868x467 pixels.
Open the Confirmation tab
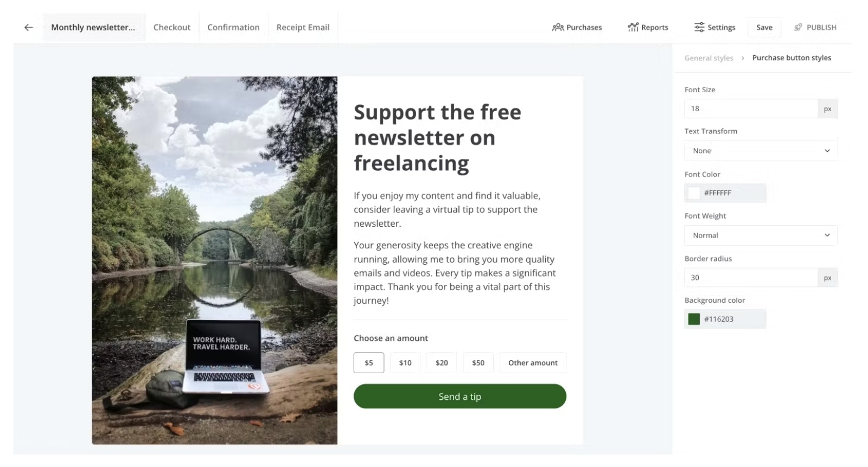point(233,28)
